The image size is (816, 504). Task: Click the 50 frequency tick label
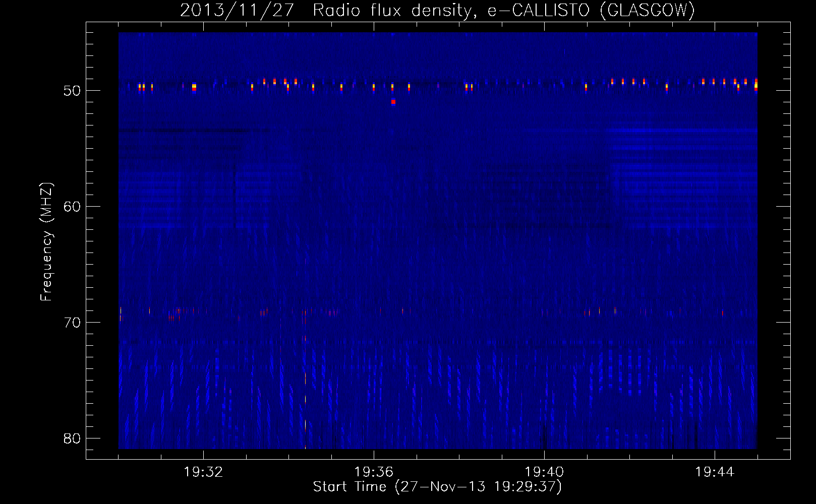(72, 91)
